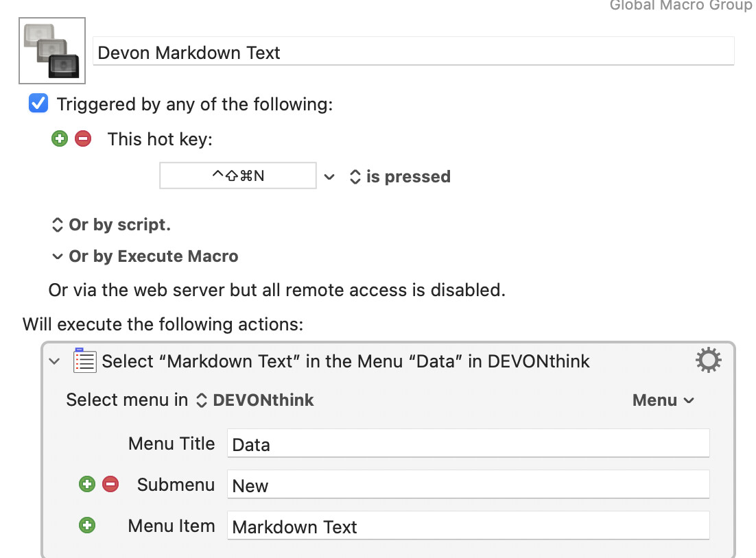756x558 pixels.
Task: Disable the 'Triggered by any' checkbox
Action: point(38,104)
